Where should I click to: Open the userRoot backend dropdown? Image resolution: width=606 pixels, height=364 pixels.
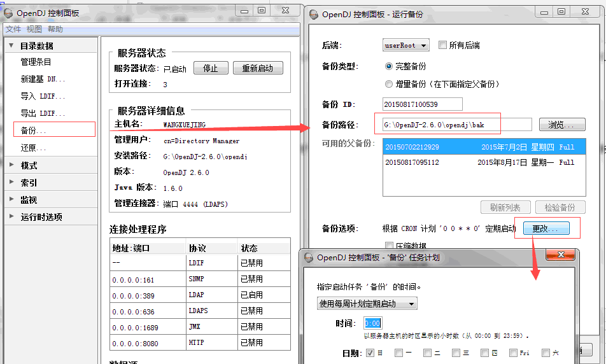[406, 45]
